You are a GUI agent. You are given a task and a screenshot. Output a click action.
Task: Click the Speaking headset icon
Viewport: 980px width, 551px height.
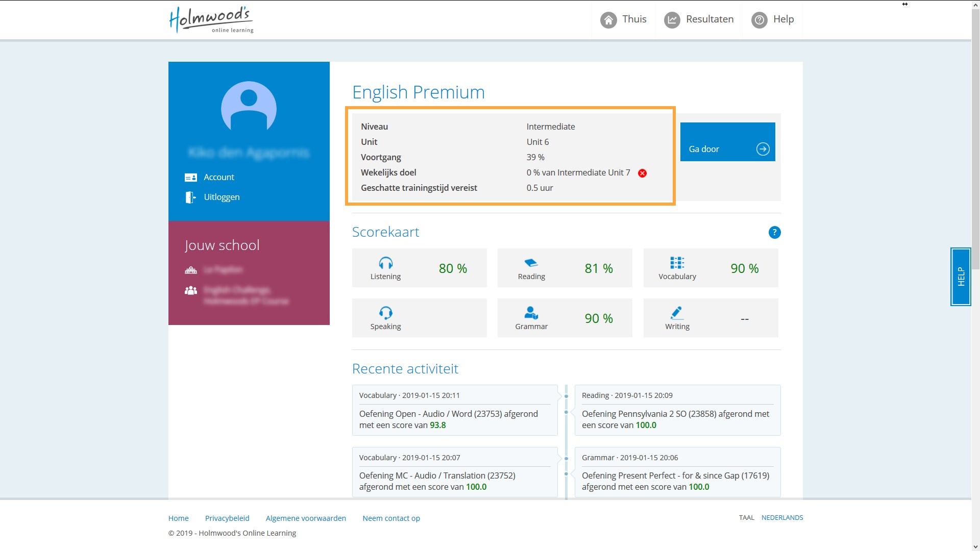click(386, 313)
